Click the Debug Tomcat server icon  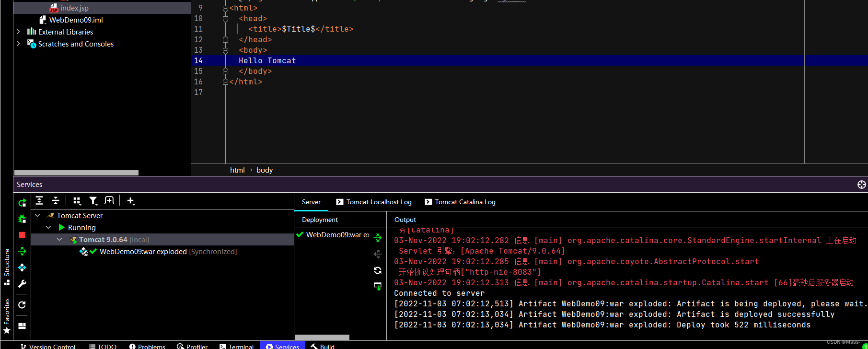point(22,219)
